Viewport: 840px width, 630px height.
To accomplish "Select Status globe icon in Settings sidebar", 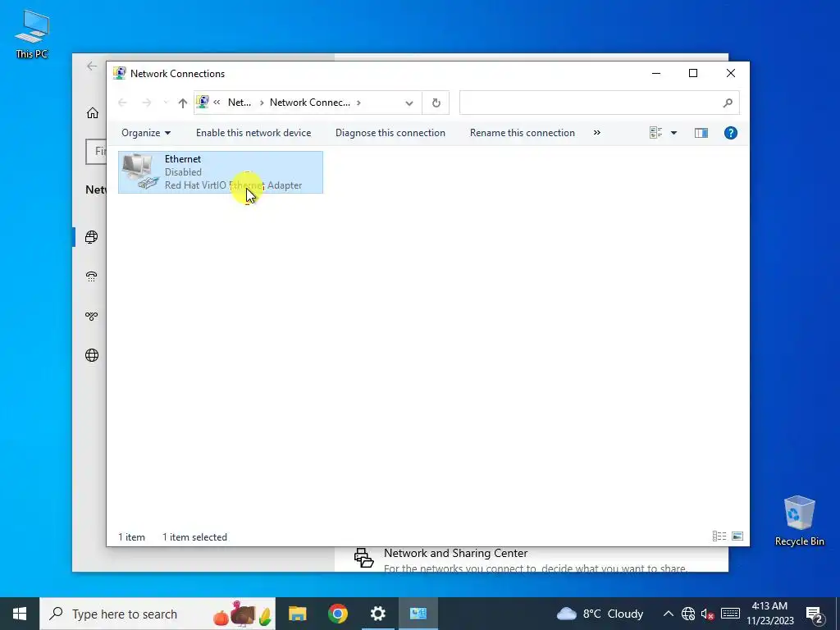I will pos(92,237).
